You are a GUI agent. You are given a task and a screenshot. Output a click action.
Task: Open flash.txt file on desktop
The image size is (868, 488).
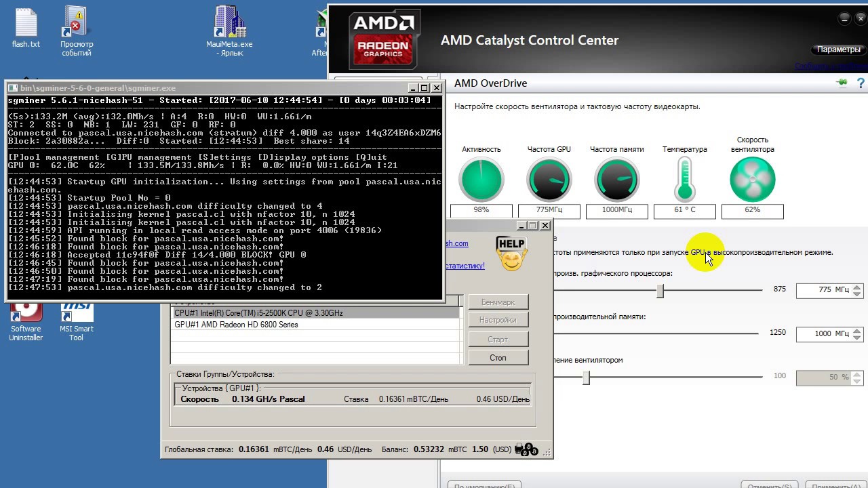26,27
